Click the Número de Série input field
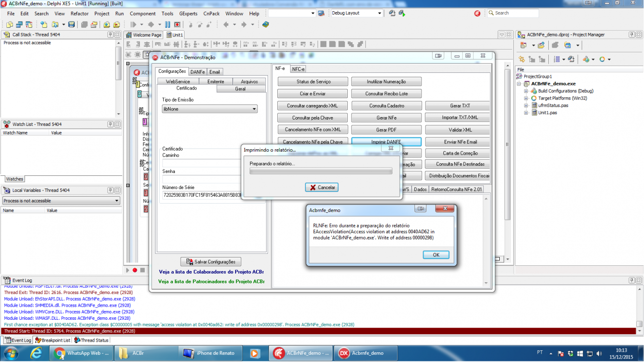This screenshot has width=644, height=362. click(202, 195)
